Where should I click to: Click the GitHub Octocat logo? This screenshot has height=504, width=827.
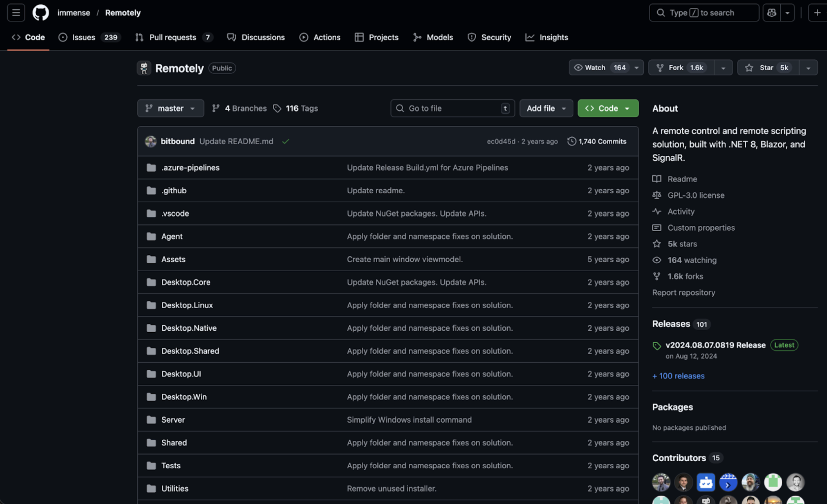(x=40, y=13)
